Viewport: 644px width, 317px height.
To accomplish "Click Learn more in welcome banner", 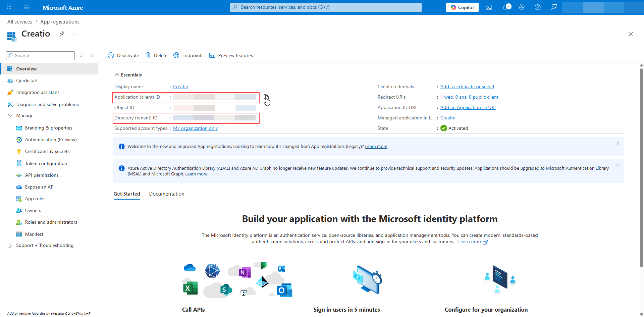I will click(376, 147).
